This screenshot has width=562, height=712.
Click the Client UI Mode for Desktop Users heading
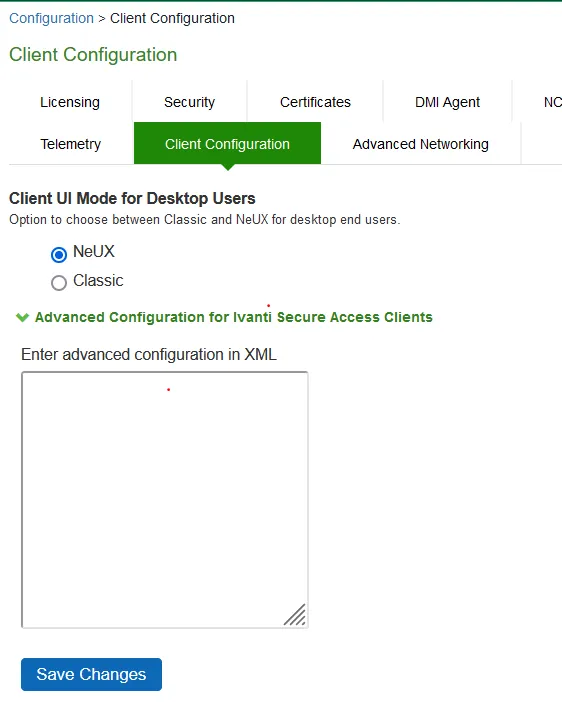click(132, 198)
